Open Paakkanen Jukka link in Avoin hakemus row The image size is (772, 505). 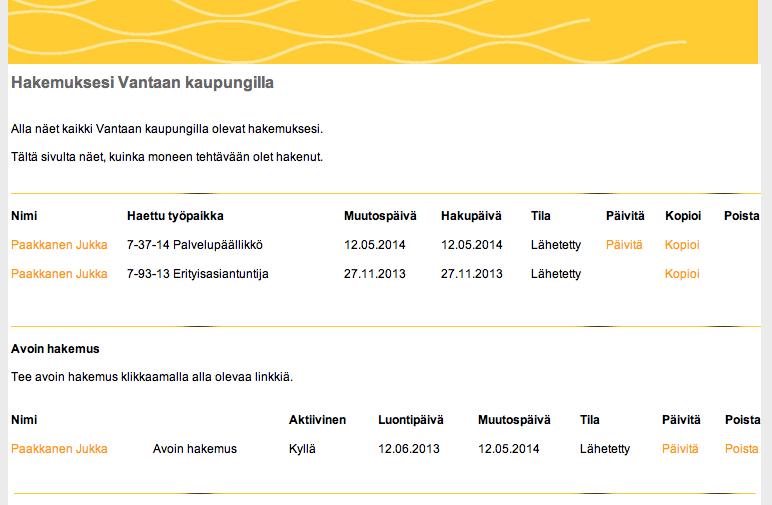[59, 449]
